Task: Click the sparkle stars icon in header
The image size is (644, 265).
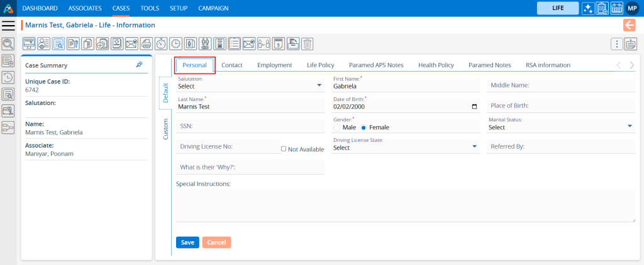Action: 587,8
